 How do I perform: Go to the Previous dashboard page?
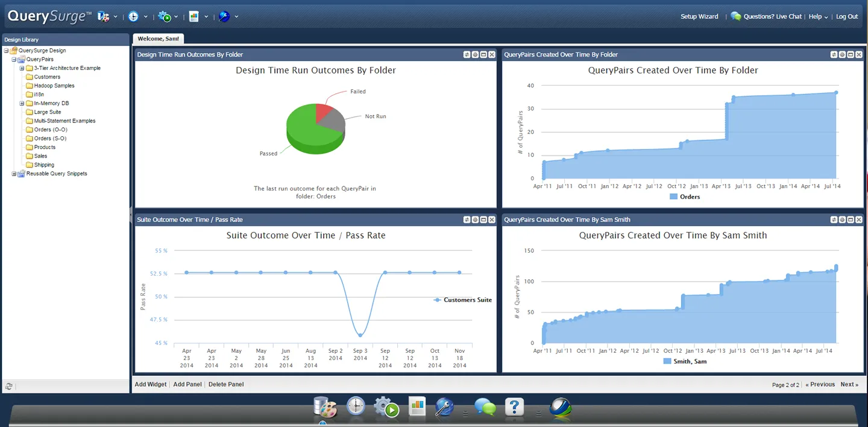tap(820, 384)
